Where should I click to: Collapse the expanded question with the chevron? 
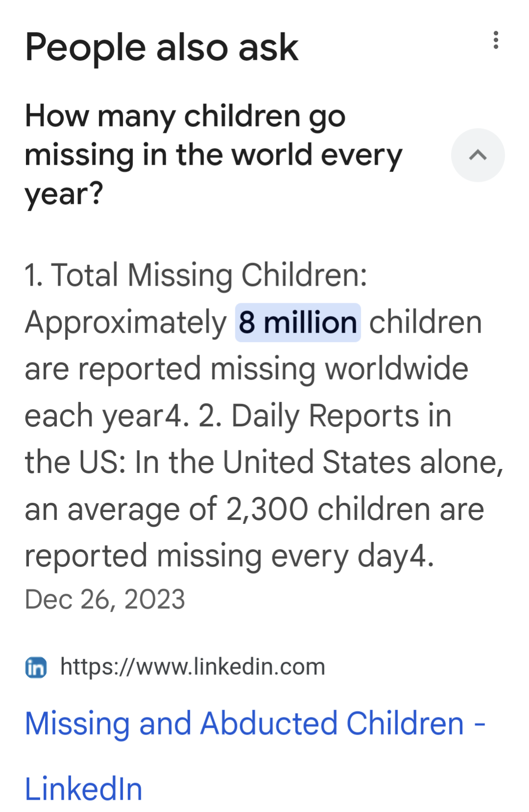pyautogui.click(x=478, y=155)
